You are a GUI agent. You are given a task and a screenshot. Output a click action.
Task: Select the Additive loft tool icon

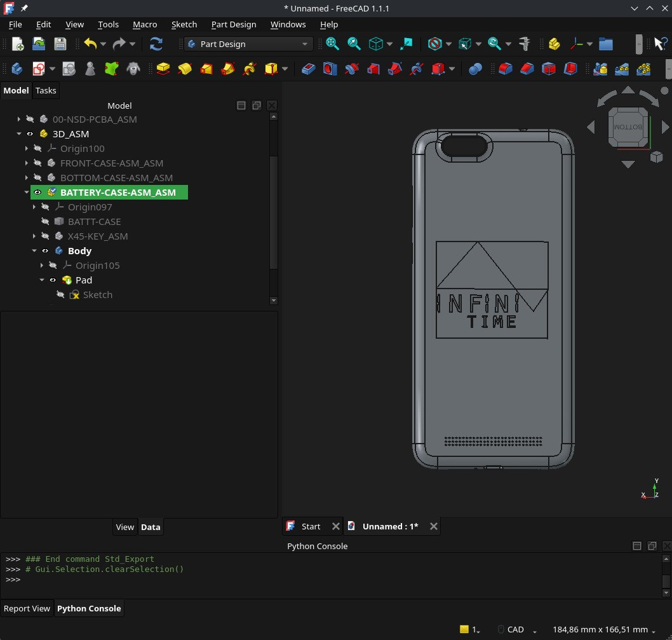point(206,69)
